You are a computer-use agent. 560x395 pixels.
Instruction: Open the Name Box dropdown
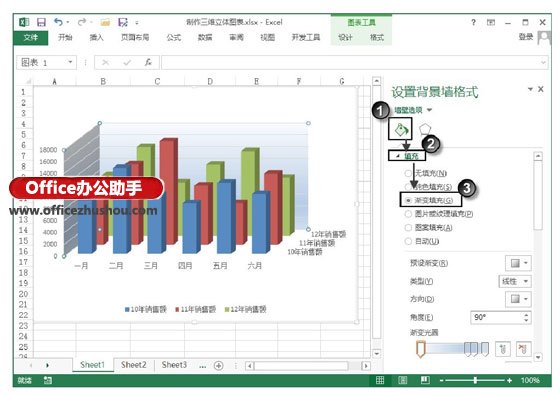pyautogui.click(x=70, y=62)
